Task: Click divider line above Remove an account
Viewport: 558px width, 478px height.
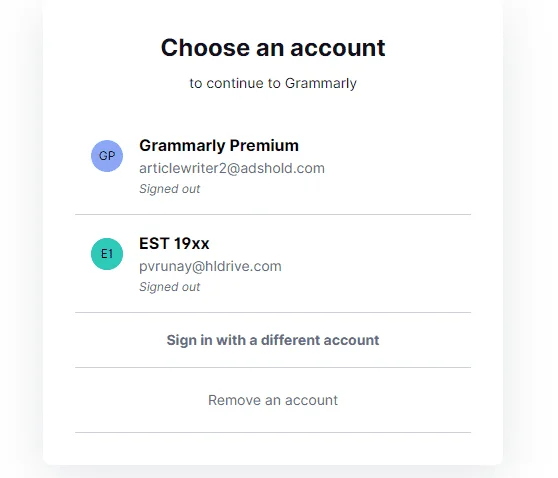Action: [273, 367]
